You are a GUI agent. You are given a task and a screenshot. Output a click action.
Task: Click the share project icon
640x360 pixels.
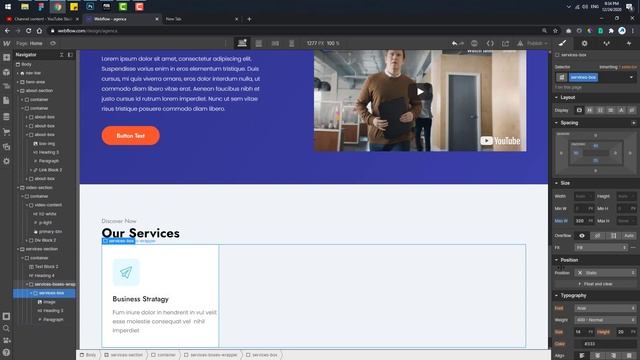[x=505, y=43]
